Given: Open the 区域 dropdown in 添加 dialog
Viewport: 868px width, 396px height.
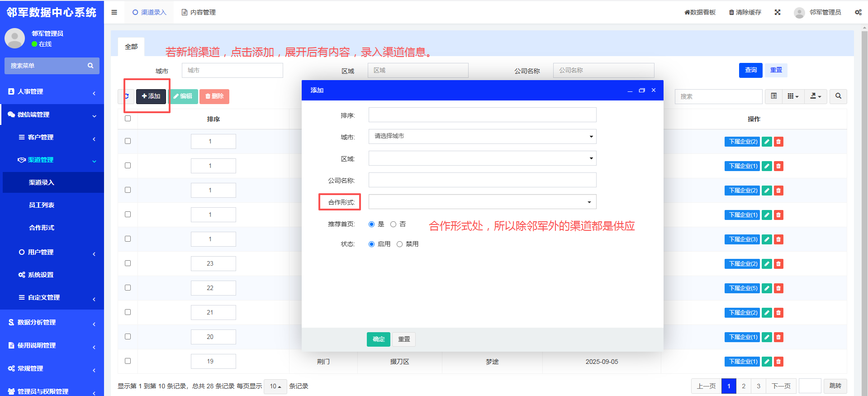Looking at the screenshot, I should click(482, 158).
